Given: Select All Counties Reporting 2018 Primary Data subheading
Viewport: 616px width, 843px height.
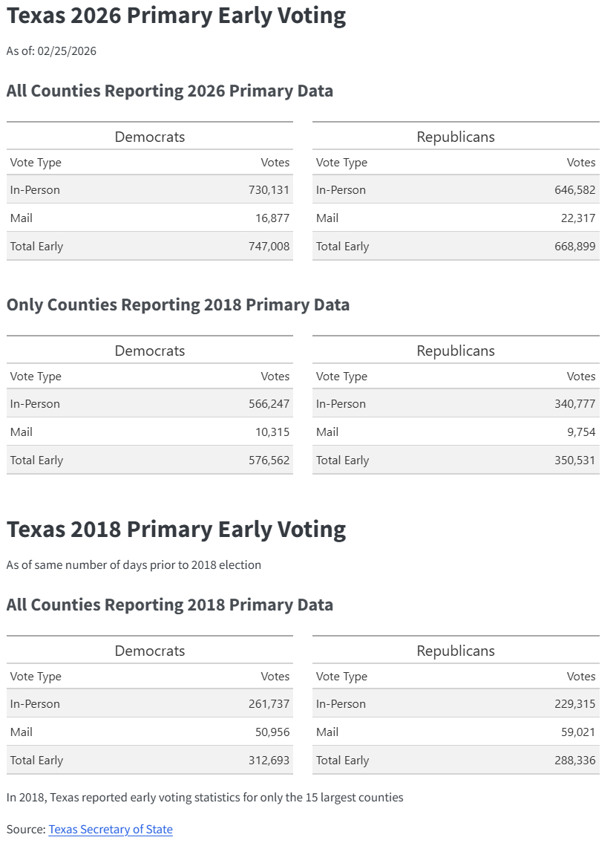Looking at the screenshot, I should pos(169,605).
